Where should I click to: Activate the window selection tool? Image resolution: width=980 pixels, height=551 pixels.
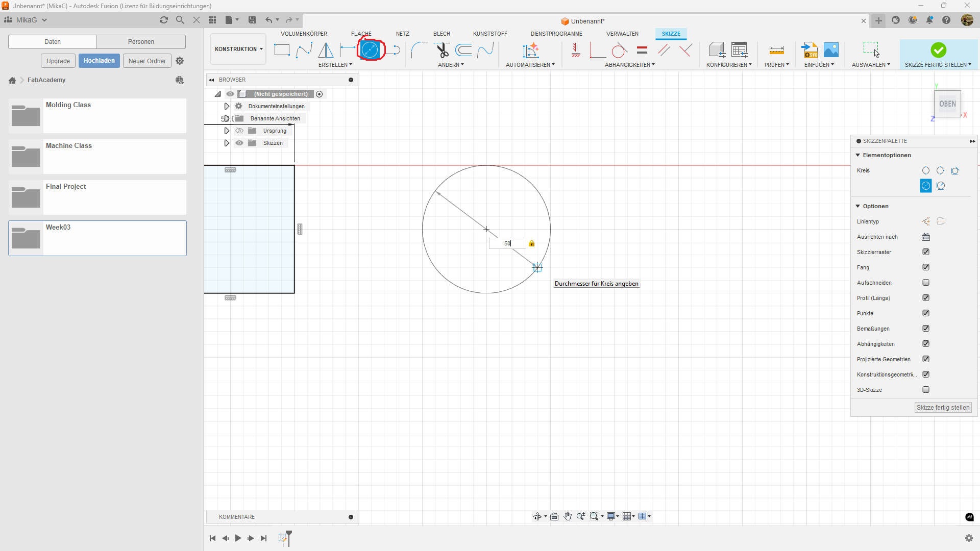[871, 49]
